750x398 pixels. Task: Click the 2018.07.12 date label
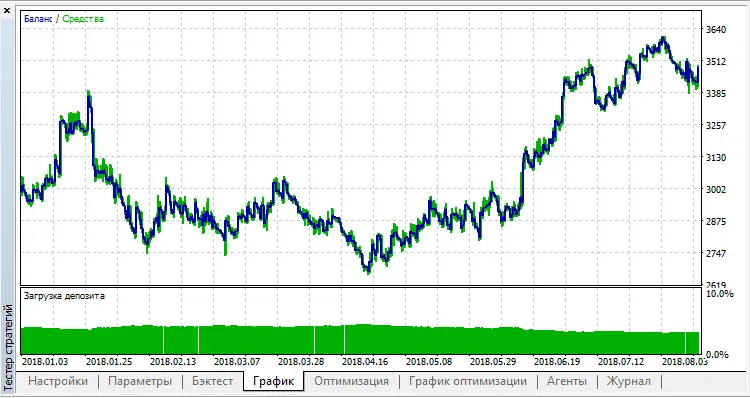point(621,361)
